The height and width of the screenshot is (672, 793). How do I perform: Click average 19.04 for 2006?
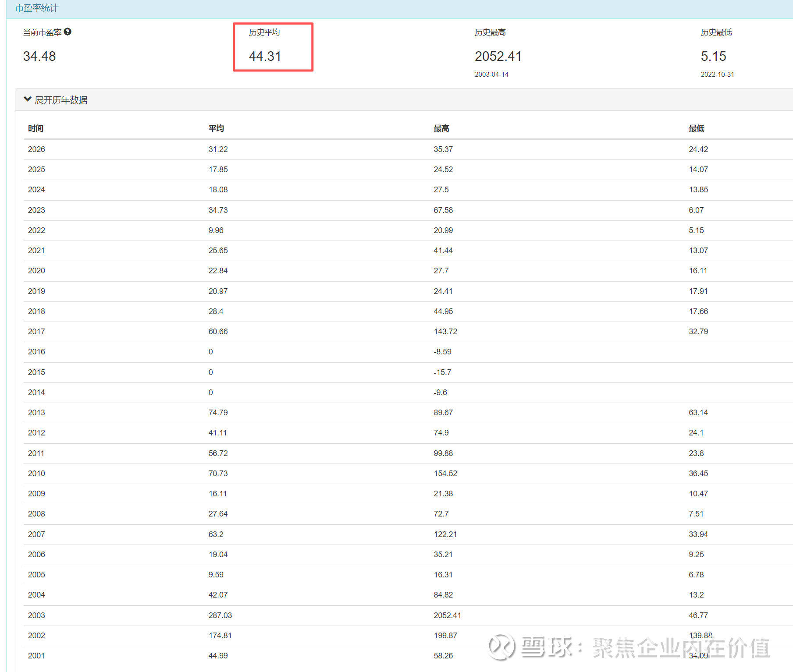[218, 555]
